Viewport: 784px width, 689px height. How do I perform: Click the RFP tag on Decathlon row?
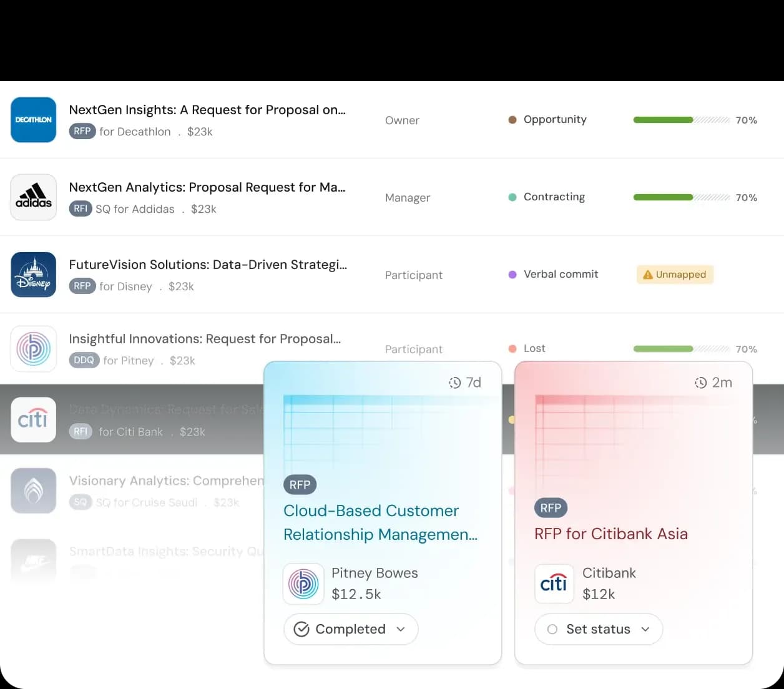[x=82, y=132]
